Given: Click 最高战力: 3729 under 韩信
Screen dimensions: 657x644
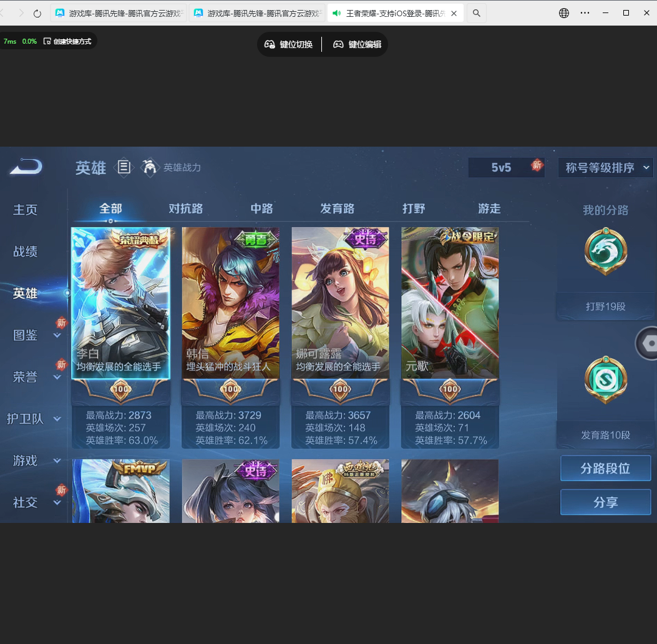Looking at the screenshot, I should (x=228, y=415).
